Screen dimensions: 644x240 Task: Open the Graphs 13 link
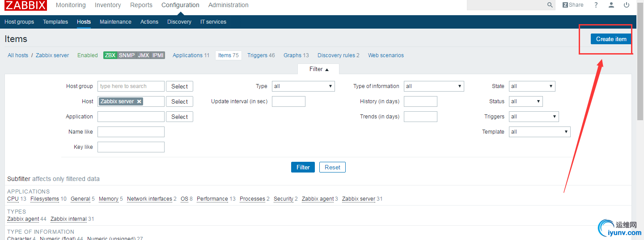click(x=296, y=55)
